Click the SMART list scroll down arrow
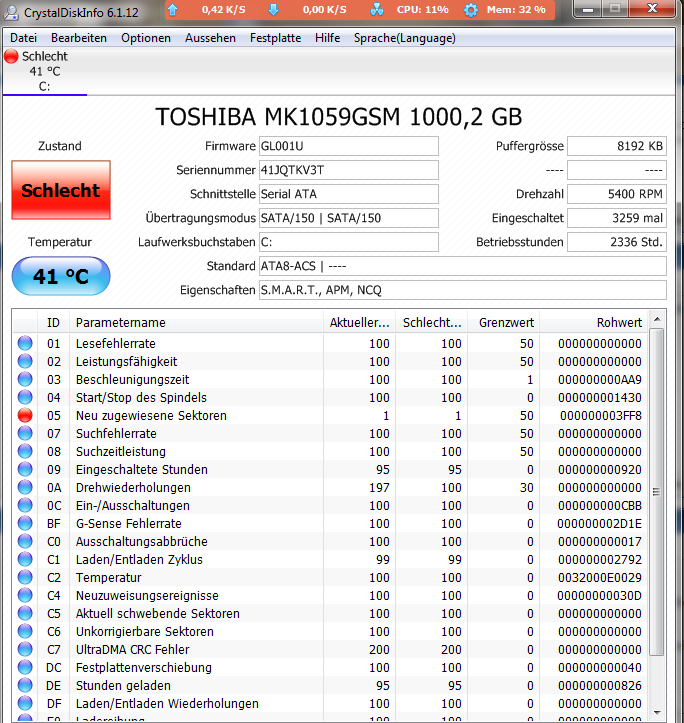The height and width of the screenshot is (723, 684). click(657, 713)
